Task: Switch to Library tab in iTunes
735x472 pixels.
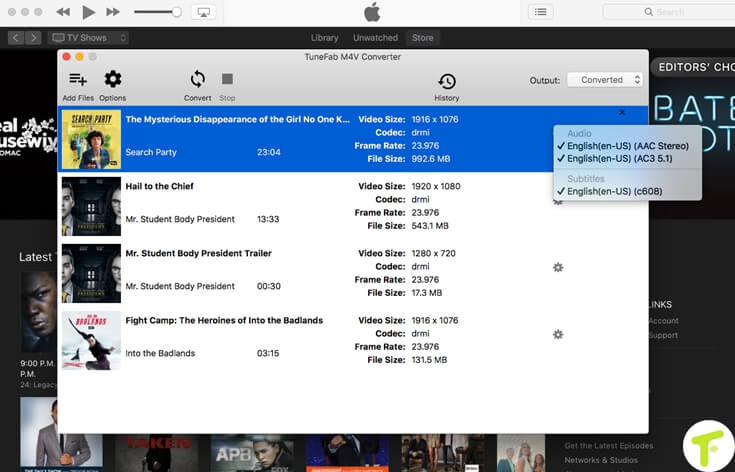Action: (x=324, y=37)
